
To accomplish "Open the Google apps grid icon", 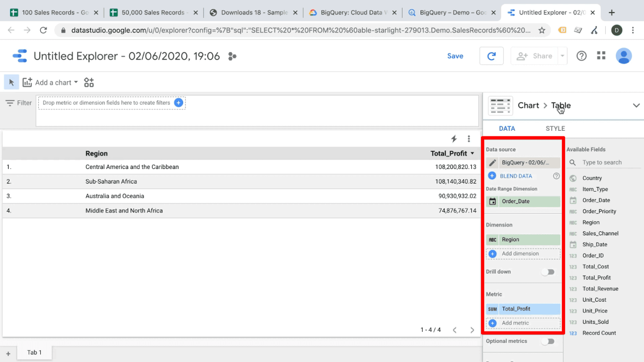I will 601,55.
